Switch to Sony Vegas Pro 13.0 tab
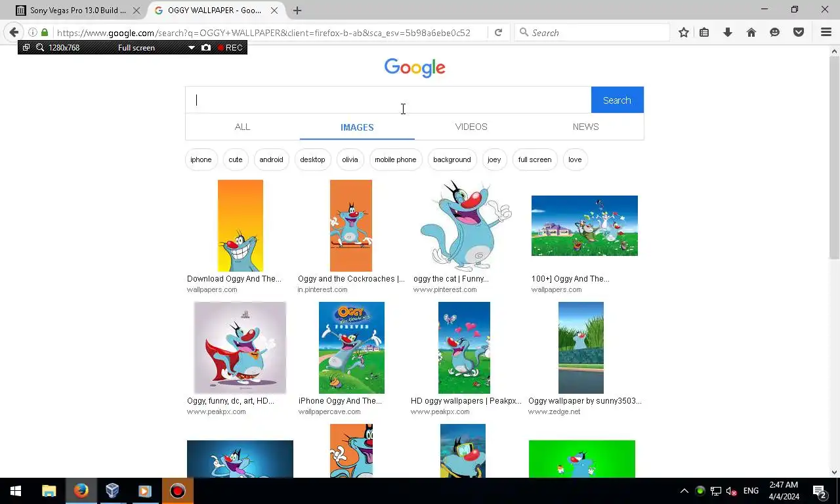This screenshot has width=840, height=504. tap(79, 10)
